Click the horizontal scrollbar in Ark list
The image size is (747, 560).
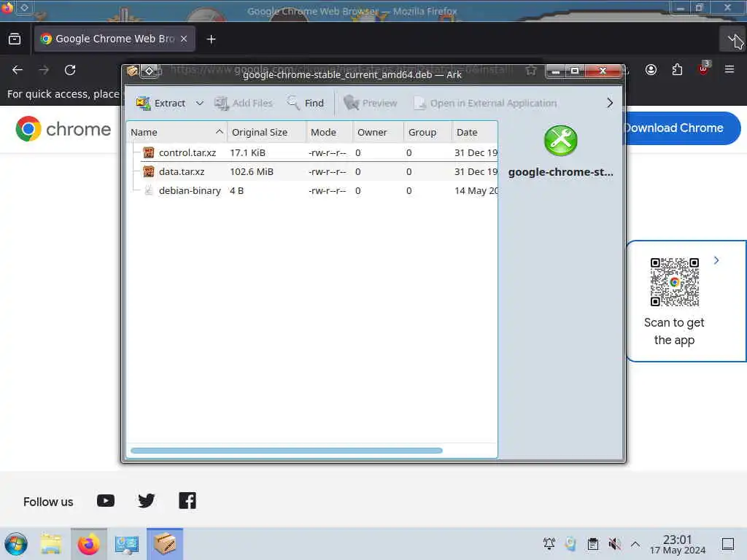(x=286, y=451)
